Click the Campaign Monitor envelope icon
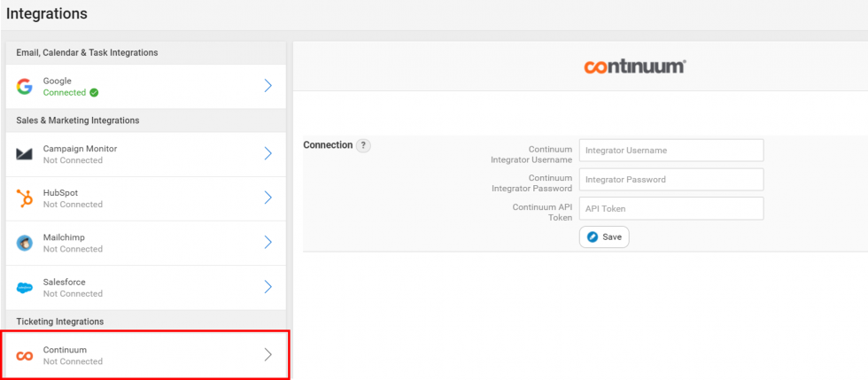This screenshot has width=868, height=380. (25, 154)
